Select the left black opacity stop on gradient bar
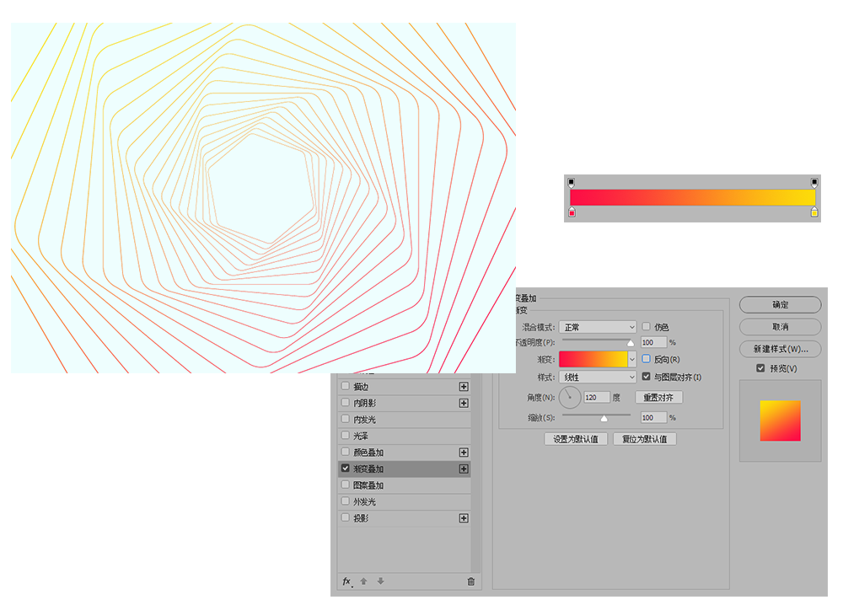This screenshot has width=843, height=616. point(572,183)
